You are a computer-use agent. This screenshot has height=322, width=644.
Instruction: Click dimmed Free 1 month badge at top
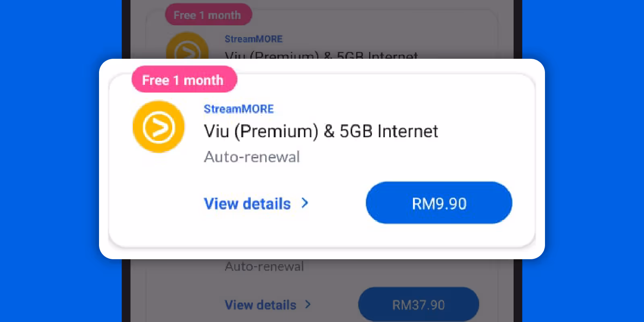point(208,15)
